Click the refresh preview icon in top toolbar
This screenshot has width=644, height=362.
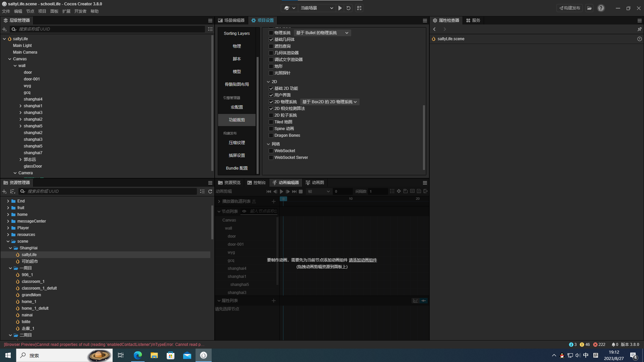[x=348, y=8]
